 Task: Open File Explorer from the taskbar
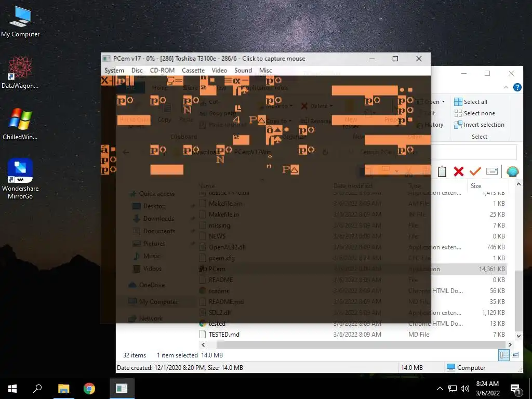pos(63,389)
